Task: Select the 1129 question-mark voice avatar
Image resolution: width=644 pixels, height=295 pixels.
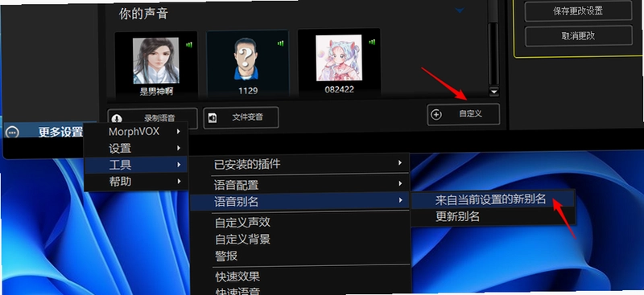Action: coord(248,59)
